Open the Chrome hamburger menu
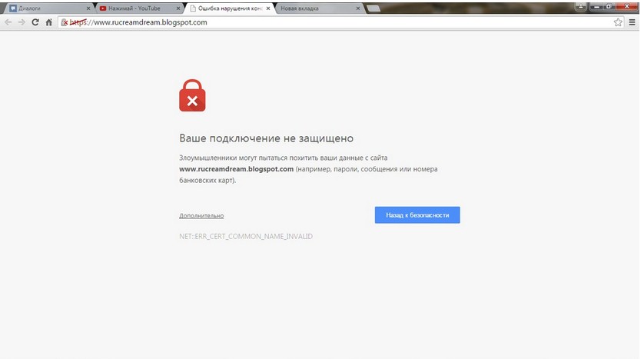Image resolution: width=644 pixels, height=359 pixels. [x=632, y=22]
